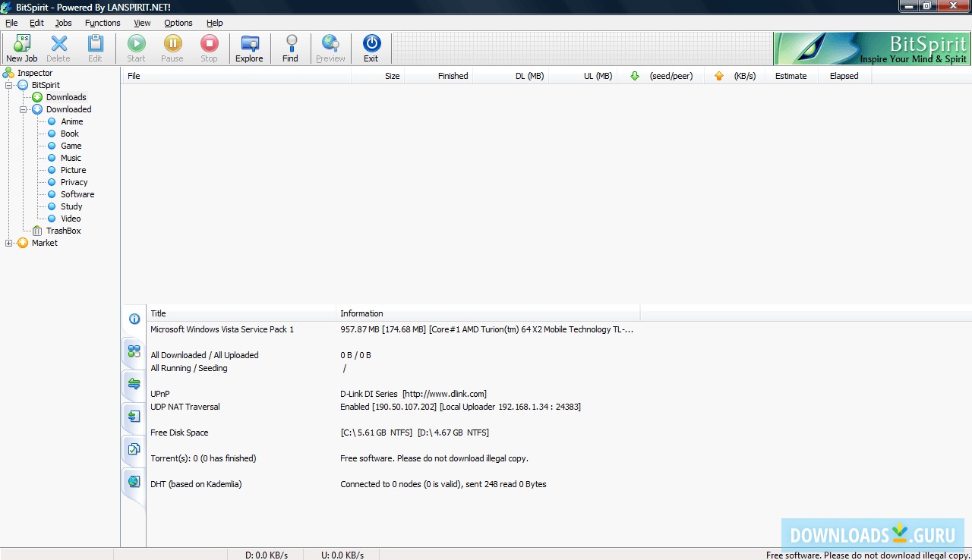Select the green-blue arrows side tab
This screenshot has height=560, width=972.
134,384
